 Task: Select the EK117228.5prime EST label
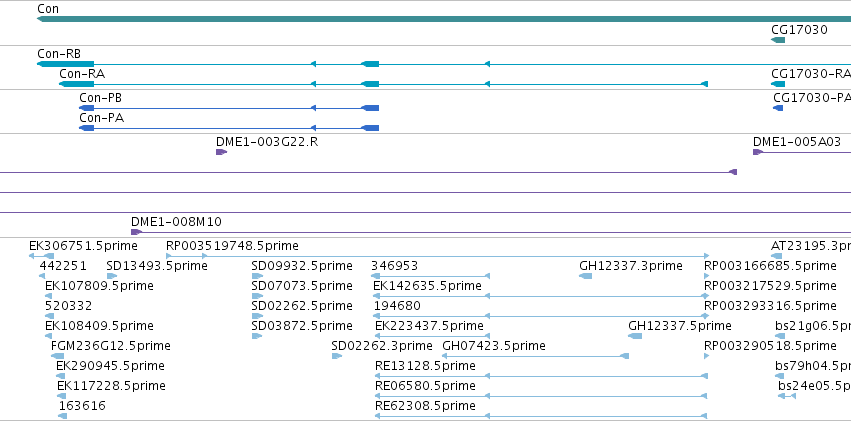pos(111,386)
